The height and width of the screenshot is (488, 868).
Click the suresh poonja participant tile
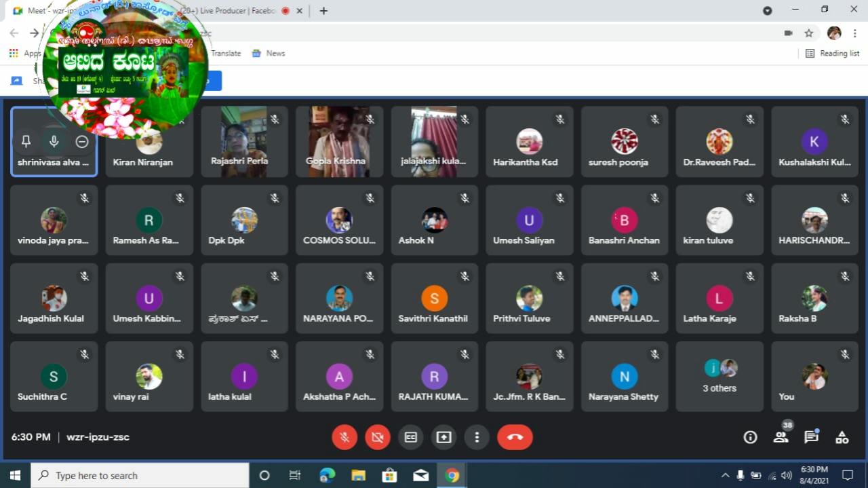point(625,141)
